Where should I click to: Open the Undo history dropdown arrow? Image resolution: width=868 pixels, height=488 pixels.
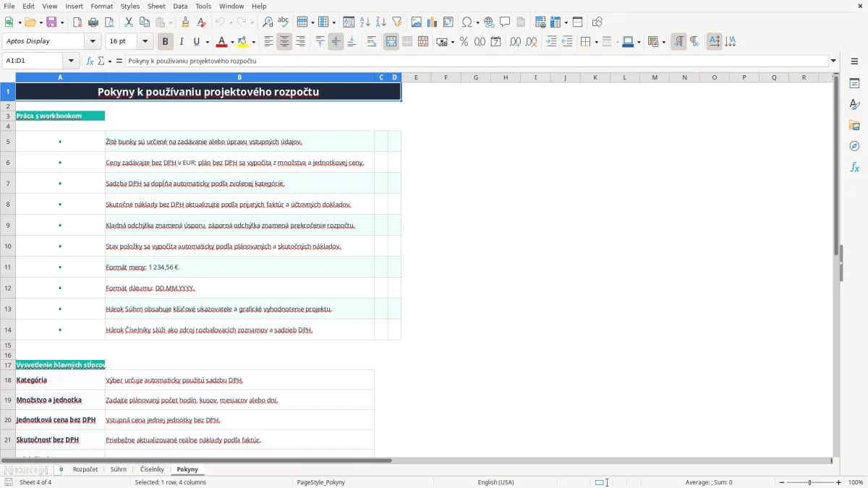click(x=231, y=22)
